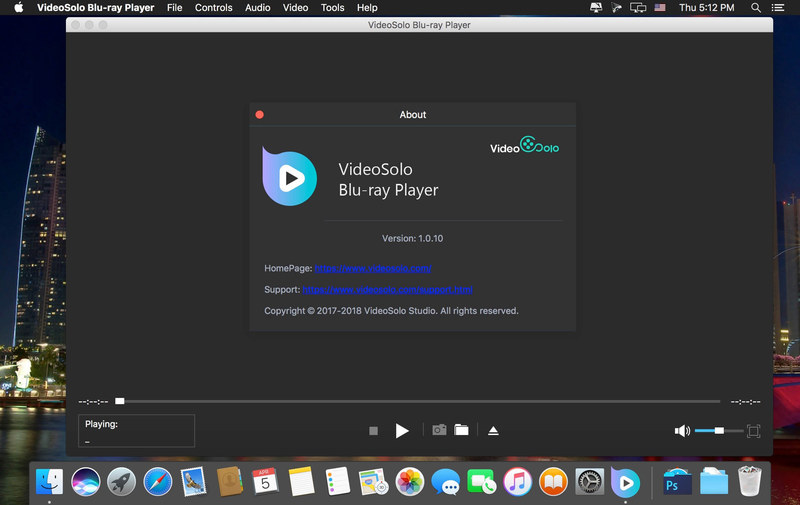Open the snapshot folder icon
The width and height of the screenshot is (800, 505).
point(461,430)
